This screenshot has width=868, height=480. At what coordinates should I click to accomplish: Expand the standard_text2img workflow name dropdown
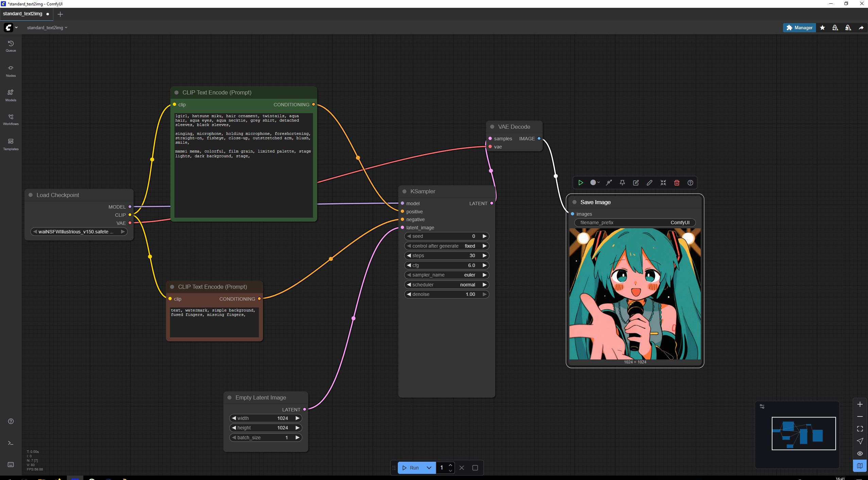point(47,28)
